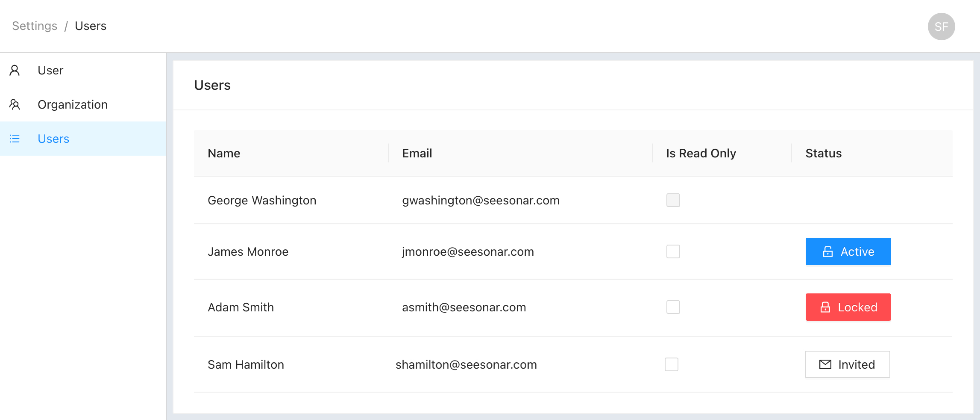The image size is (980, 420).
Task: Click Active status button for James Monroe
Action: (848, 251)
